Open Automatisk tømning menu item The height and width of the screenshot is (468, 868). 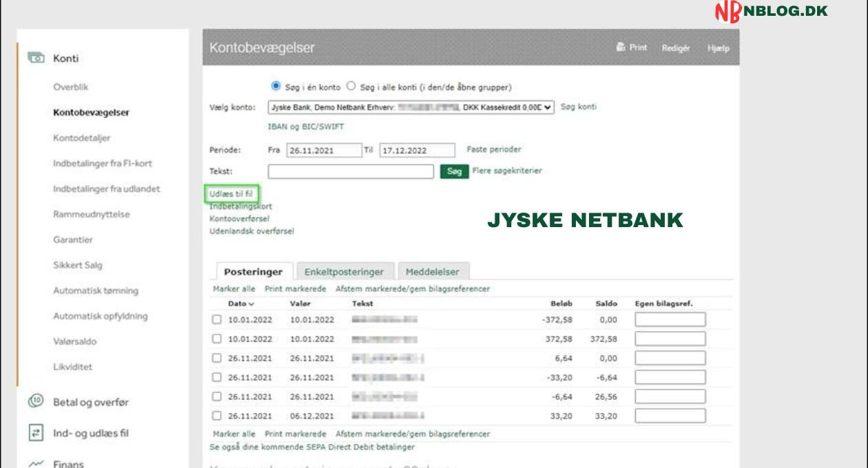96,291
